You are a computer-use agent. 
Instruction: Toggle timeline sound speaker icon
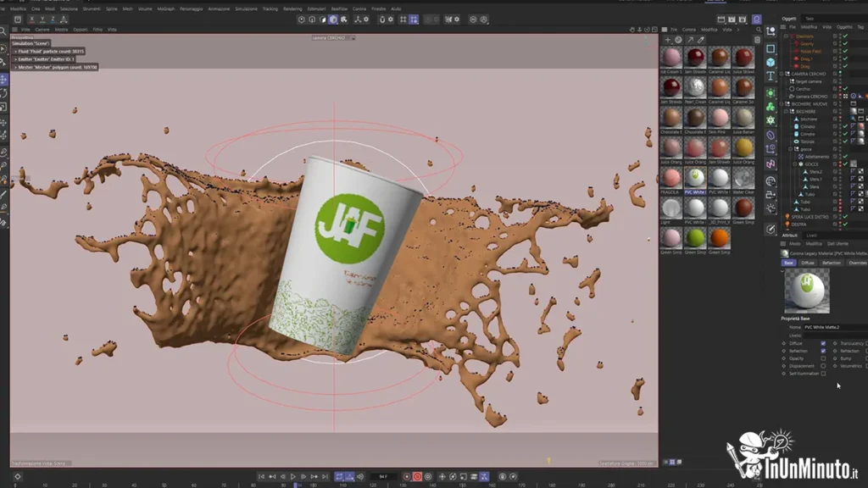(360, 476)
